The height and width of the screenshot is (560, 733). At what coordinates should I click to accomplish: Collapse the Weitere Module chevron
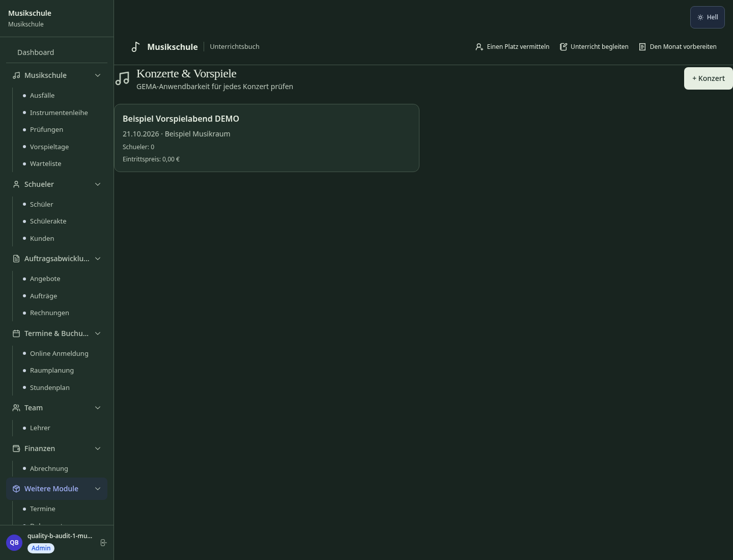[98, 489]
